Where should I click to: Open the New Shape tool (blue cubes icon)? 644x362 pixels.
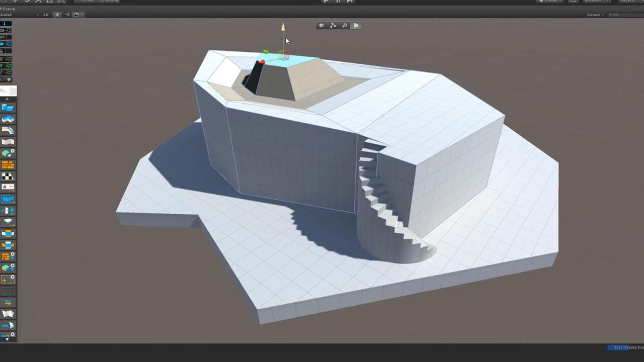8,108
